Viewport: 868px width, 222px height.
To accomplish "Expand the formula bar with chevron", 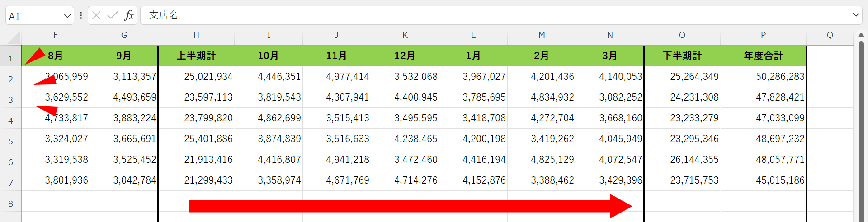I will (855, 15).
